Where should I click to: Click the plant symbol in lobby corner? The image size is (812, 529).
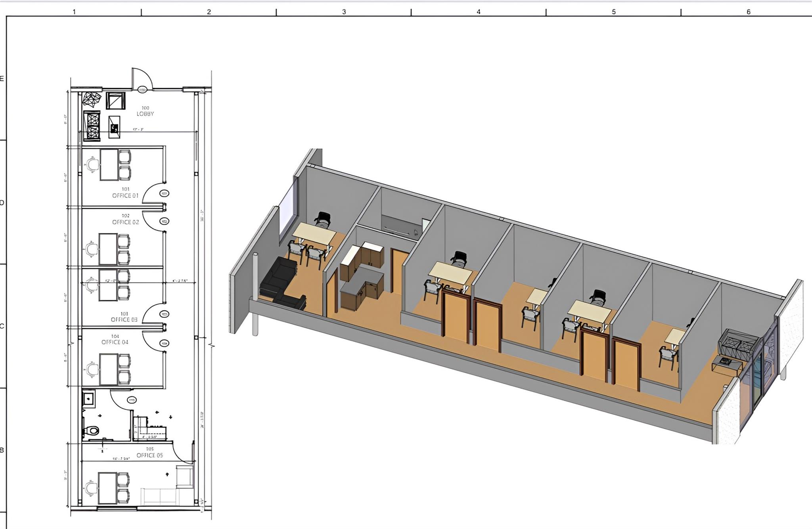click(92, 99)
